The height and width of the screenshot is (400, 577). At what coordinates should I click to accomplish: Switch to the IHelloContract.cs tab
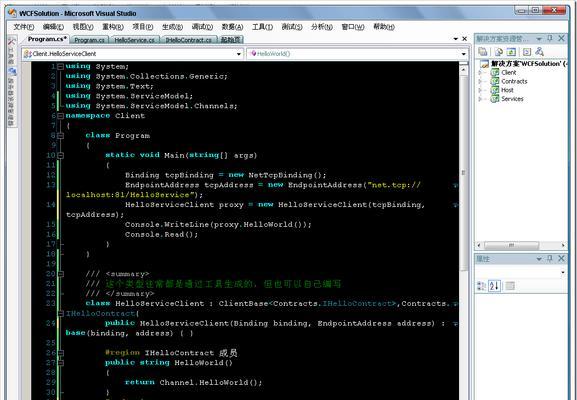pyautogui.click(x=188, y=40)
